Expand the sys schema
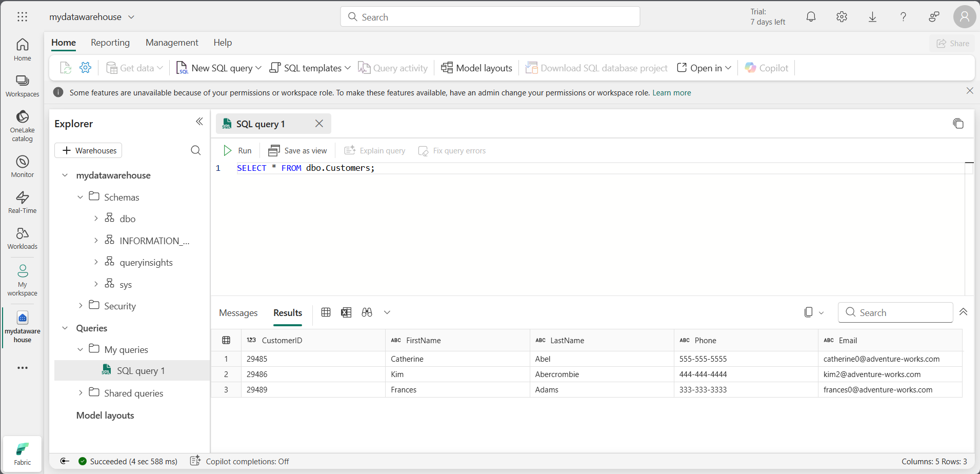Screen dimensions: 980x474 point(96,284)
